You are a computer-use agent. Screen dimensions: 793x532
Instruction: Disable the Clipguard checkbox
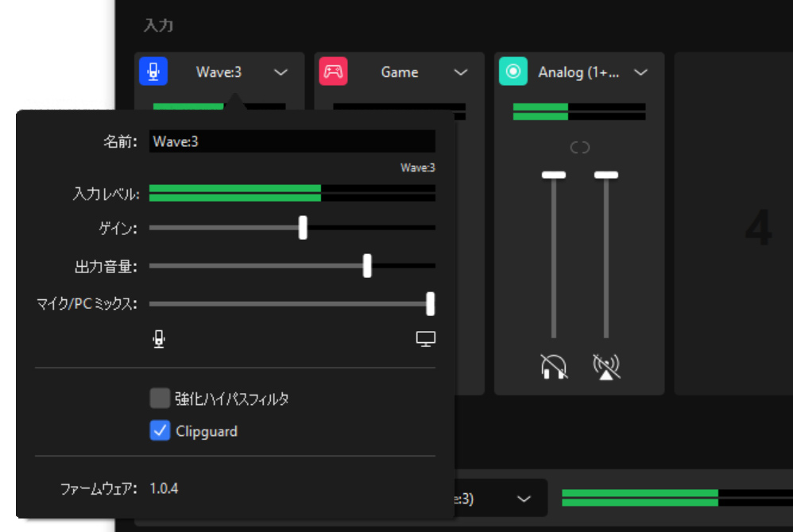160,431
